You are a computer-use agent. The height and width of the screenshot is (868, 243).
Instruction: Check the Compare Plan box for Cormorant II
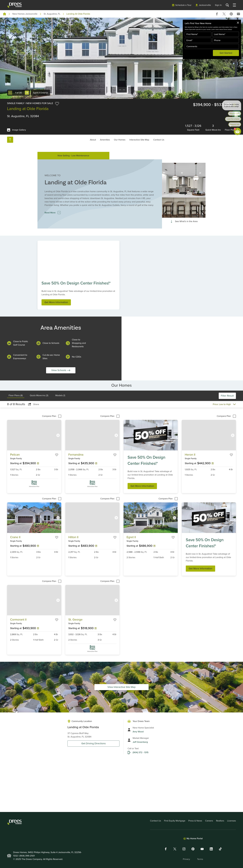(x=60, y=581)
